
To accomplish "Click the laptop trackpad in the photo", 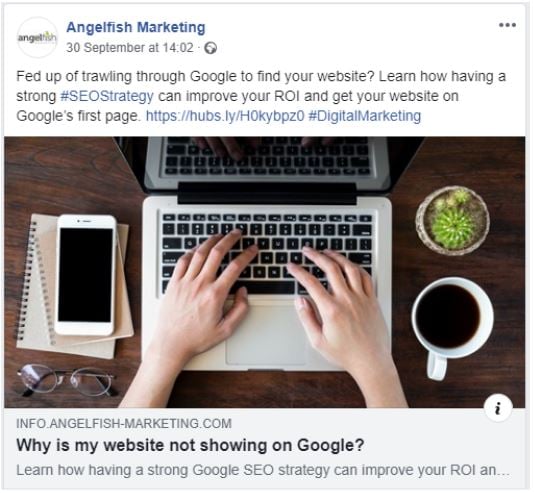I will coord(266,335).
